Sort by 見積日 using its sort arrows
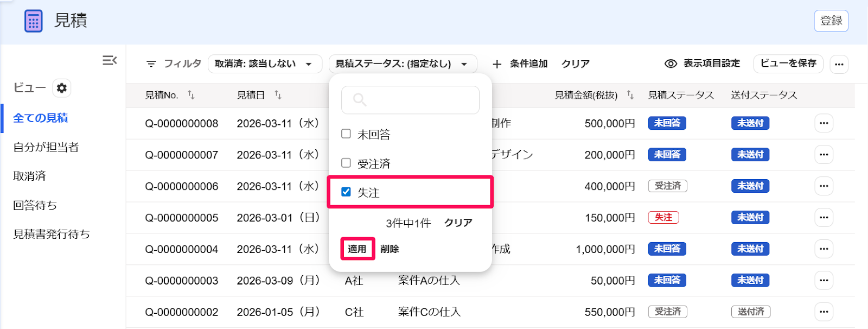Viewport: 868px width, 329px height. pyautogui.click(x=278, y=95)
